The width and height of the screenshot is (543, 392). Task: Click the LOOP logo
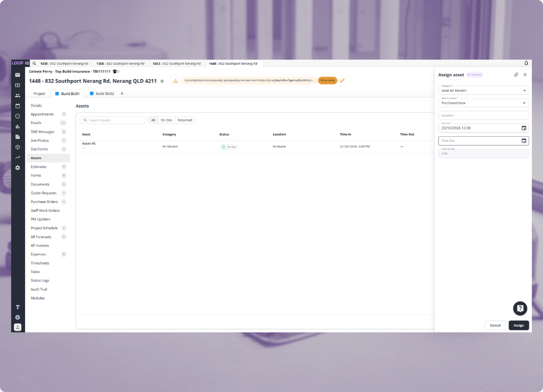pyautogui.click(x=17, y=63)
